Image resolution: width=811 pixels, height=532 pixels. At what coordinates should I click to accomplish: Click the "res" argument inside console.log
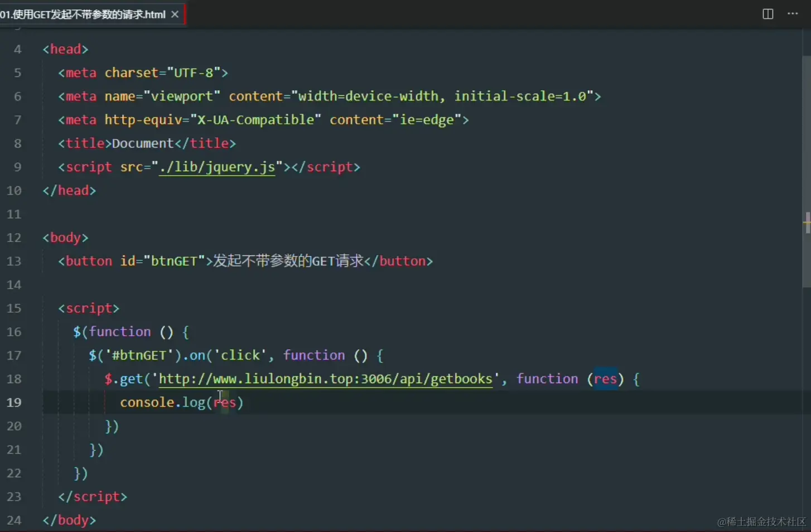pos(225,403)
